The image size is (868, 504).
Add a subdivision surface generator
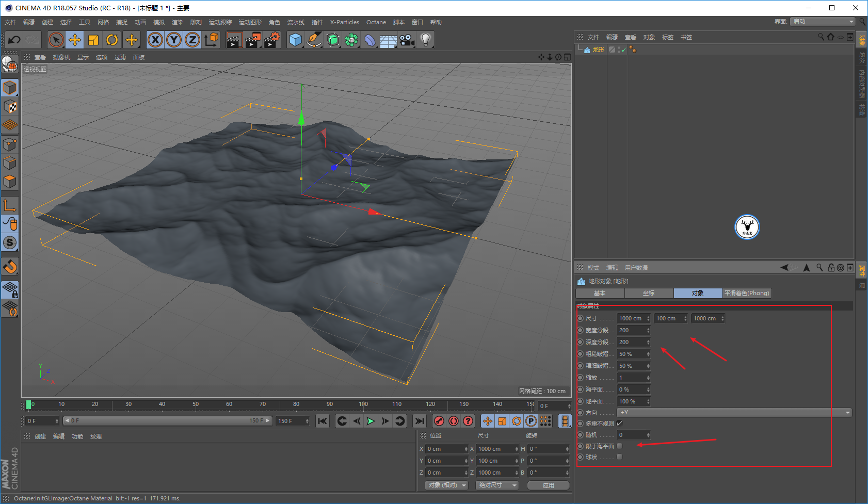tap(333, 40)
